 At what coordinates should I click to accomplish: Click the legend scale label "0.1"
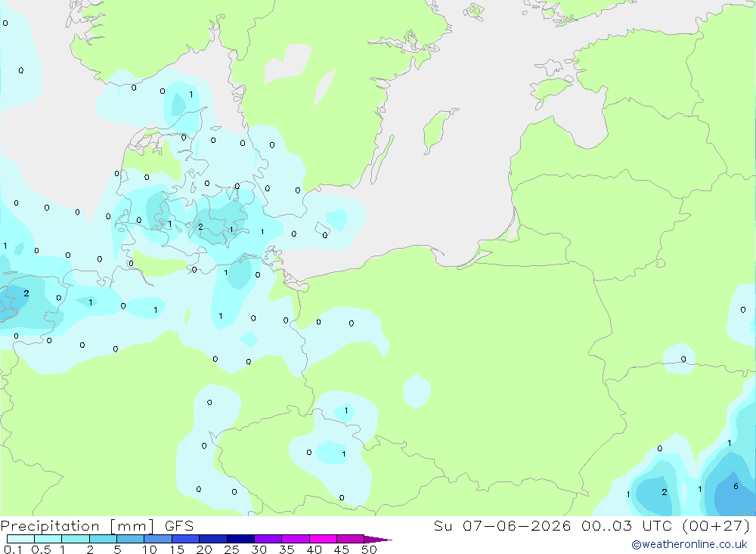(x=13, y=549)
